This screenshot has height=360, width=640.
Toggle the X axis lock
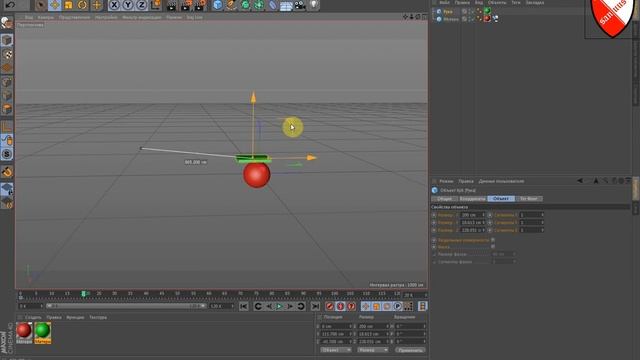pos(114,5)
